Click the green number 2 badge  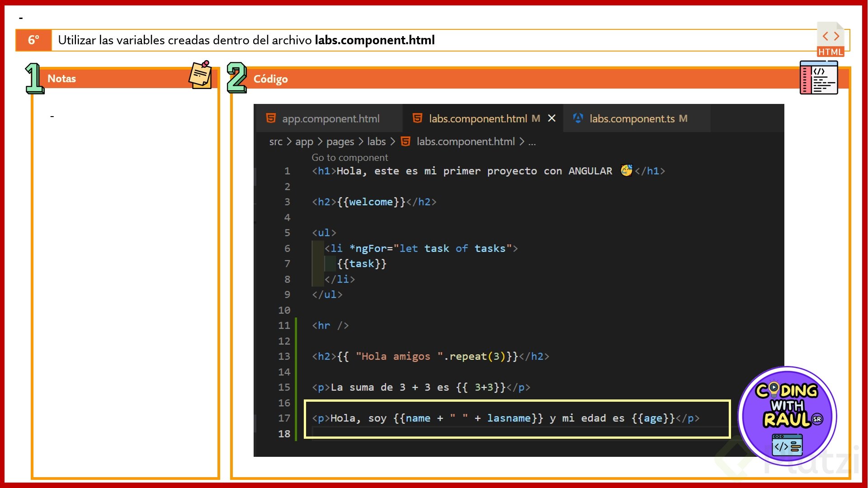pyautogui.click(x=236, y=78)
